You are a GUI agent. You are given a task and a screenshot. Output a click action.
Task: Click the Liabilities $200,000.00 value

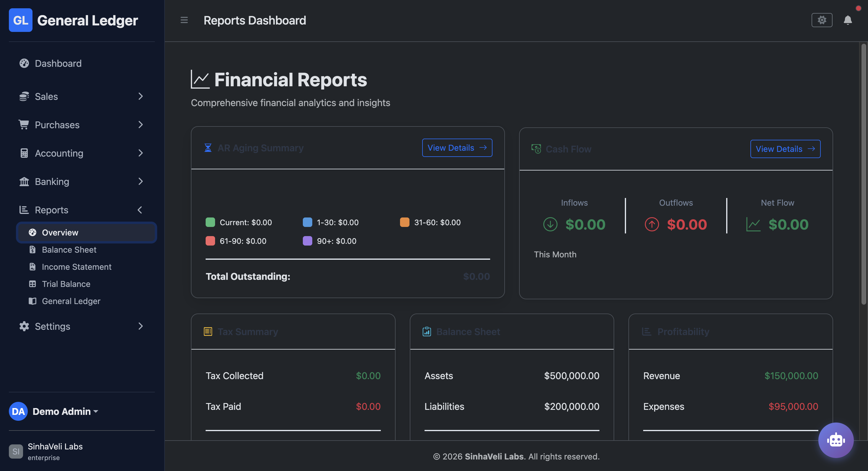click(571, 406)
